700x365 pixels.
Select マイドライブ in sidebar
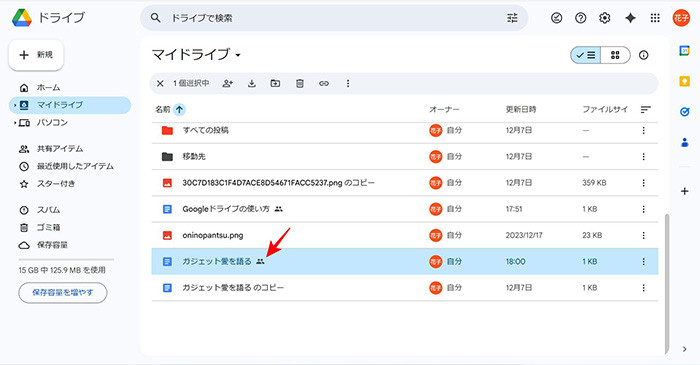[70, 105]
